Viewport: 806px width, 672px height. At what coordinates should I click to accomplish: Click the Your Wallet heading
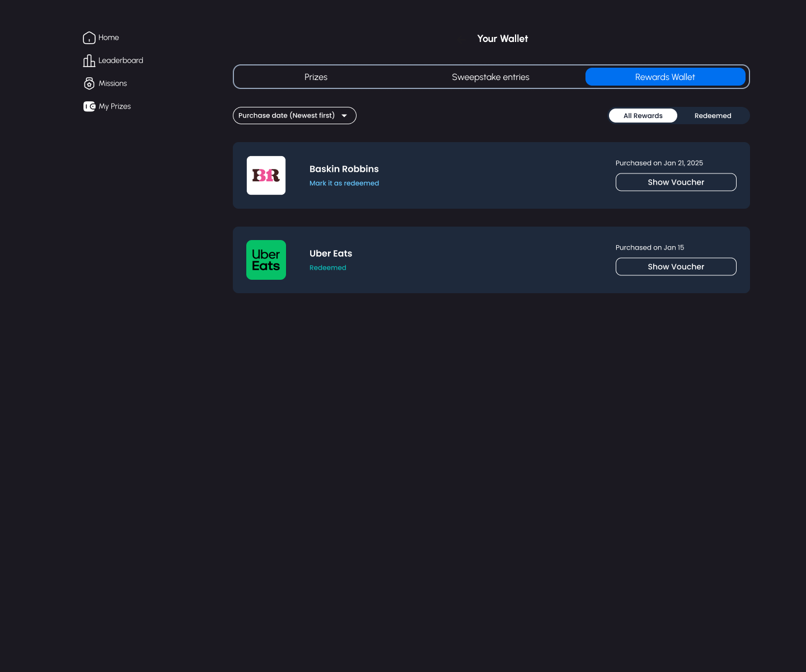(503, 39)
